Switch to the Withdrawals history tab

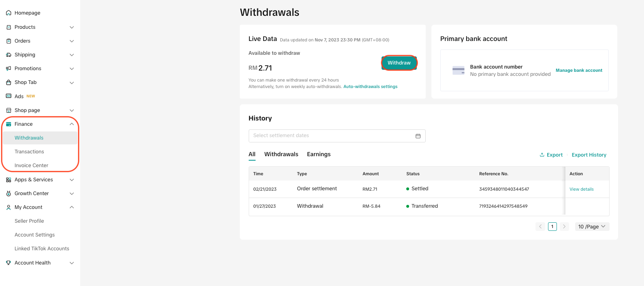(281, 154)
